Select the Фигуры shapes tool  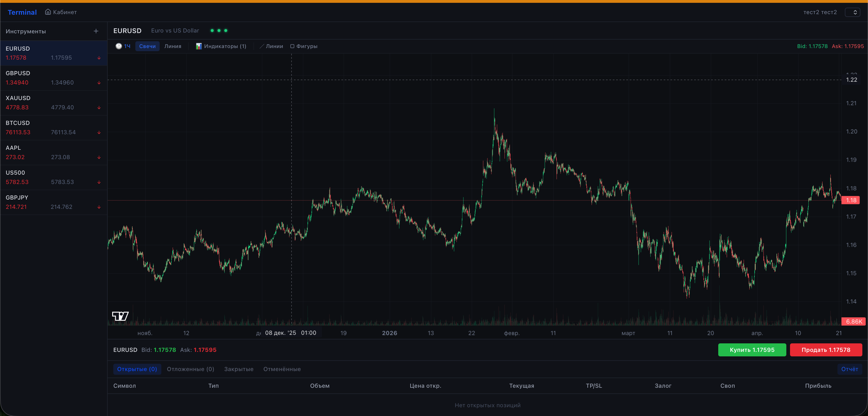[303, 46]
